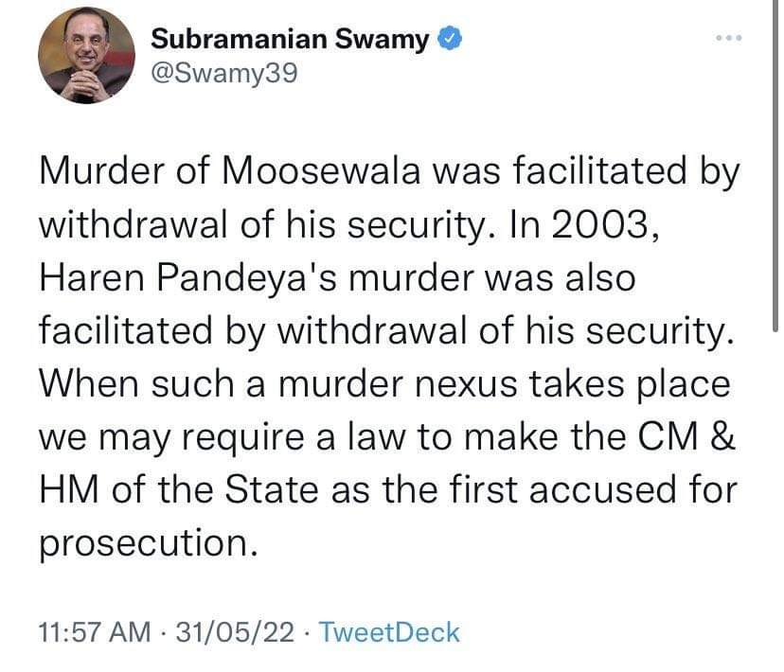Click the blue verified badge
This screenshot has width=784, height=672.
tap(453, 40)
